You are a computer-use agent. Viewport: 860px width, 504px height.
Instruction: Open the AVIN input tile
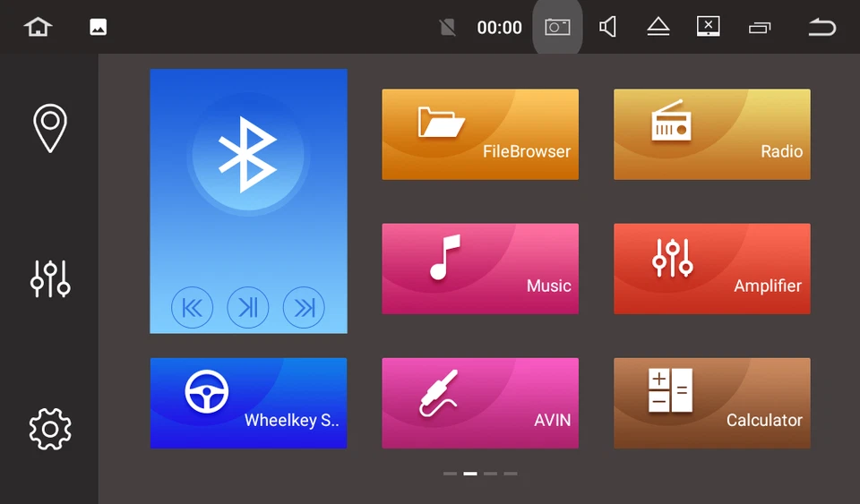click(x=480, y=403)
